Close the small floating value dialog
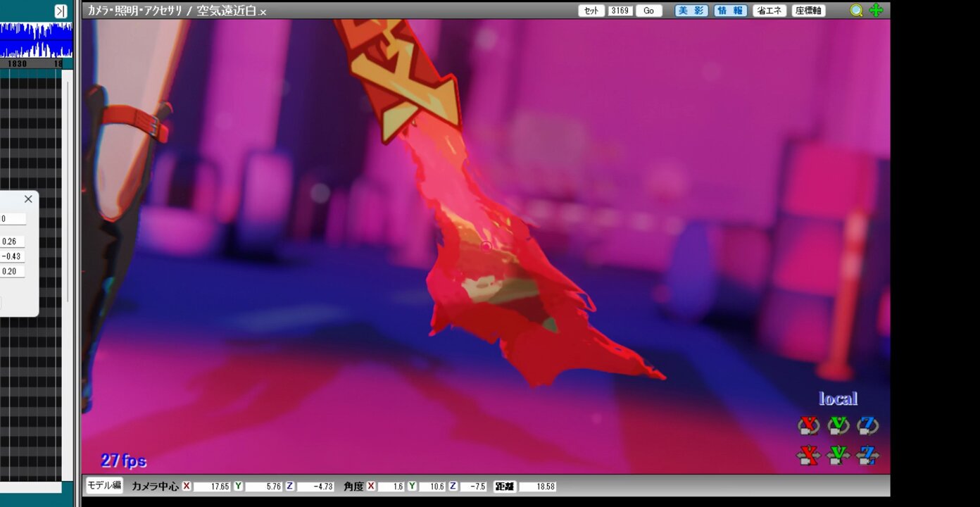 28,199
